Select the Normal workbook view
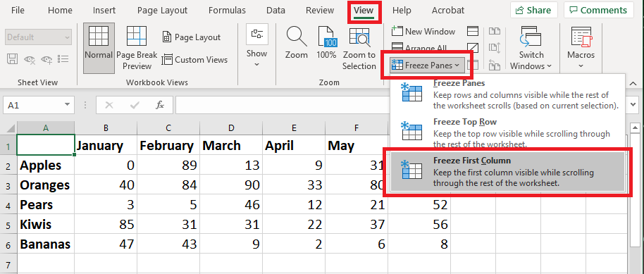The width and height of the screenshot is (644, 274). click(99, 48)
